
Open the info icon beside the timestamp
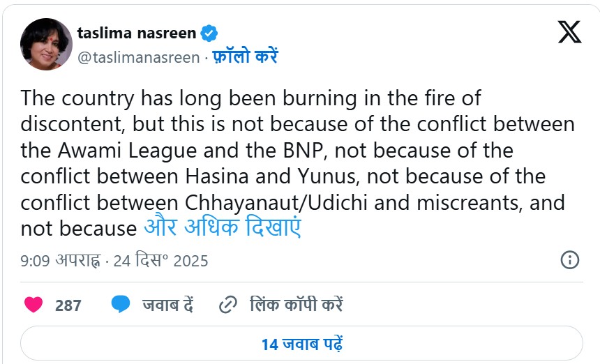click(x=569, y=261)
